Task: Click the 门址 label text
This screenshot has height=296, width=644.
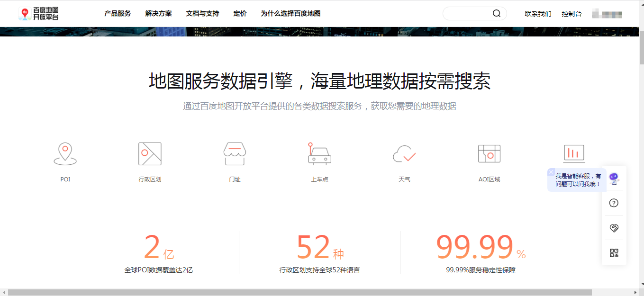Action: pyautogui.click(x=235, y=179)
